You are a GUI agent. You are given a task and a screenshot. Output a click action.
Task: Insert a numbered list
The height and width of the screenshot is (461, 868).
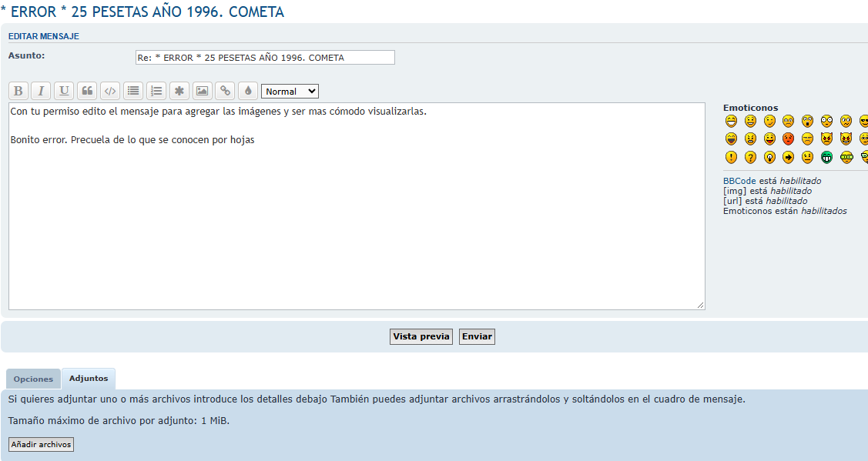[x=156, y=91]
